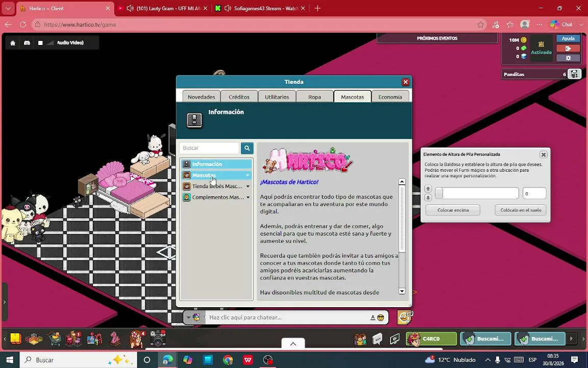Open the Habbo hotel view yellow H icon
The image size is (588, 368).
[x=15, y=339]
